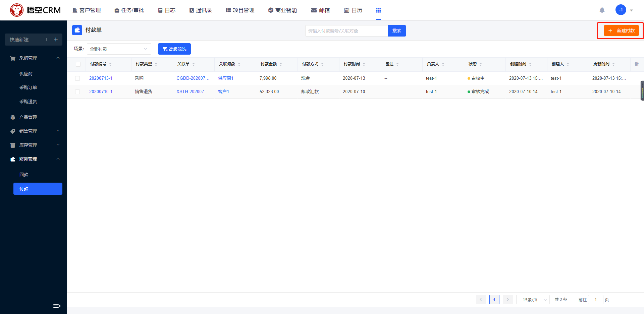Open 商业智能 in top navigation

tap(282, 10)
